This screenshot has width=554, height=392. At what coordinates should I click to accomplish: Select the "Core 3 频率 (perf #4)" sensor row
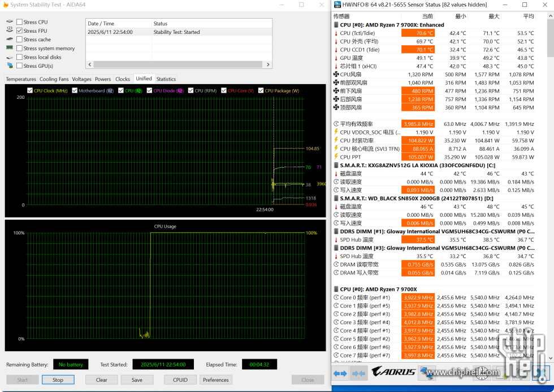click(434, 323)
